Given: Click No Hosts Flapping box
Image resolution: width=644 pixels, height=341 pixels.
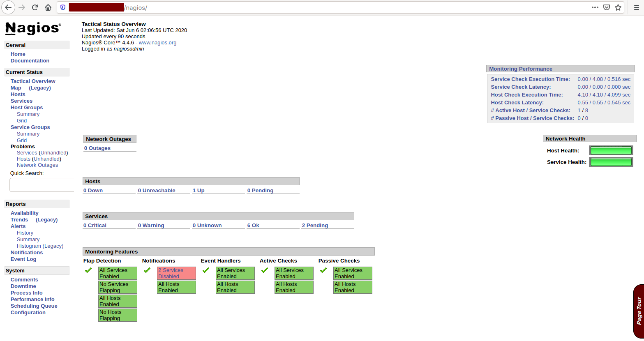Looking at the screenshot, I should click(118, 315).
